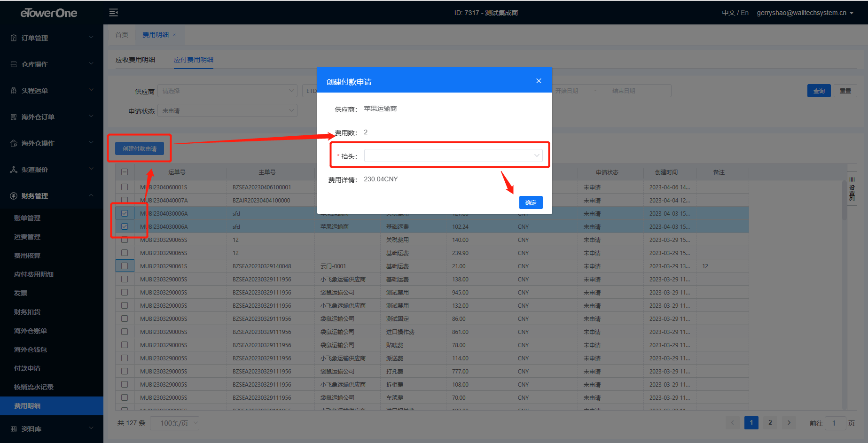Click the 头程运单 sidebar icon
This screenshot has height=443, width=868.
(14, 91)
